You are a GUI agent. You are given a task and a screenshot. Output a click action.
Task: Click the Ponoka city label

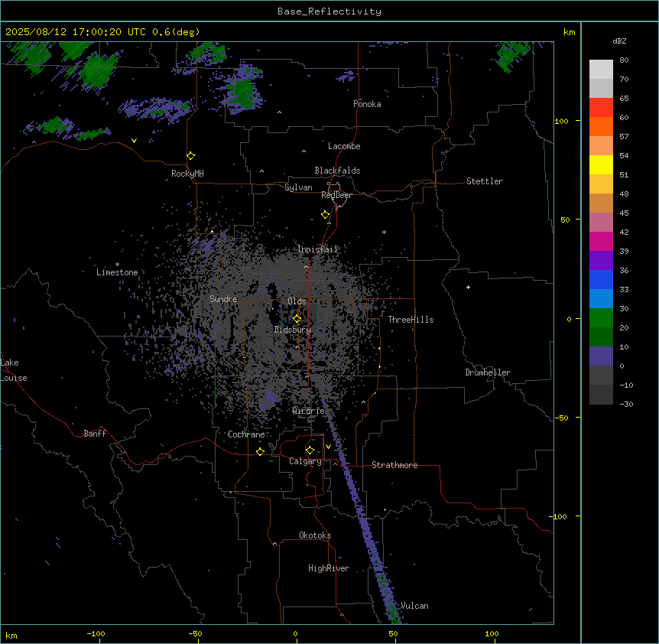point(367,104)
